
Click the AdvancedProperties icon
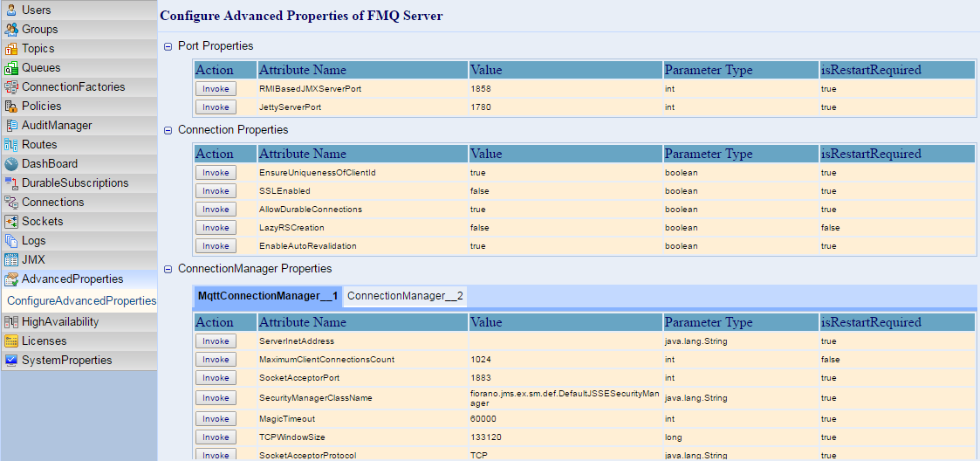11,279
